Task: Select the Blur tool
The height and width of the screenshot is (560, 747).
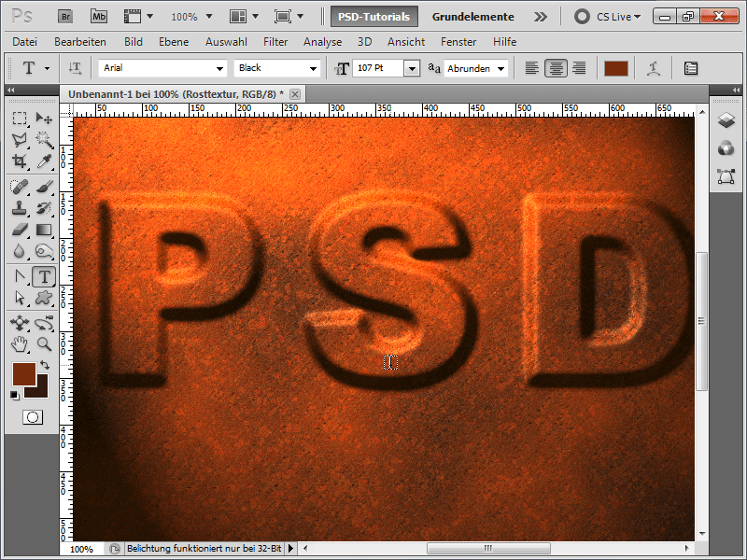Action: [20, 250]
